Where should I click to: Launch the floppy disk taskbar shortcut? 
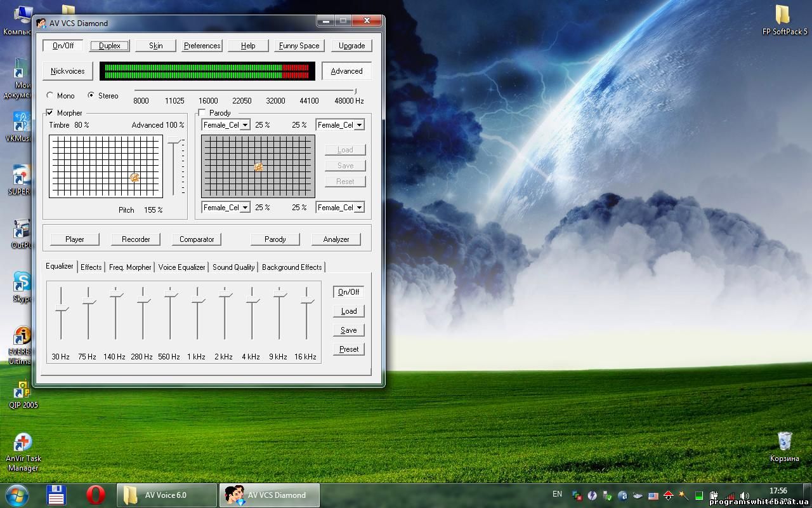pyautogui.click(x=56, y=495)
